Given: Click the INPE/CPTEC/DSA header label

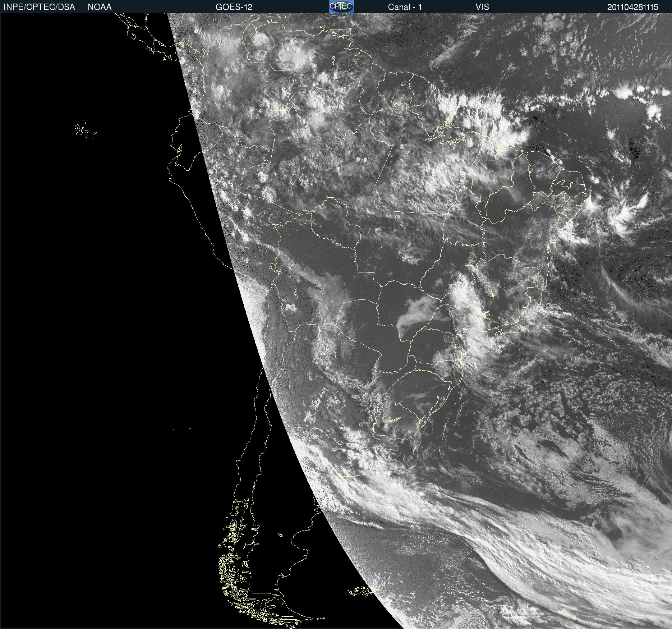Looking at the screenshot, I should pyautogui.click(x=39, y=7).
